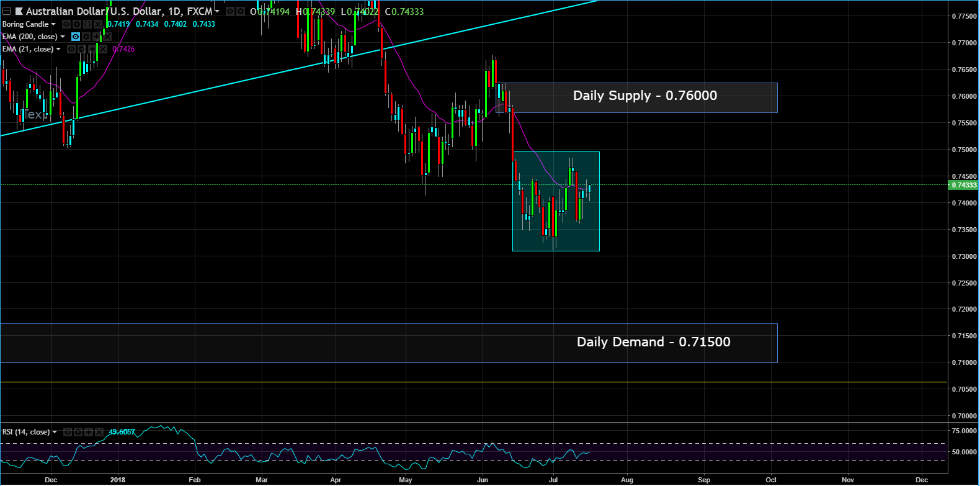Screen dimensions: 980x486
Task: Select the RSI (14, close) indicator name
Action: pyautogui.click(x=26, y=432)
